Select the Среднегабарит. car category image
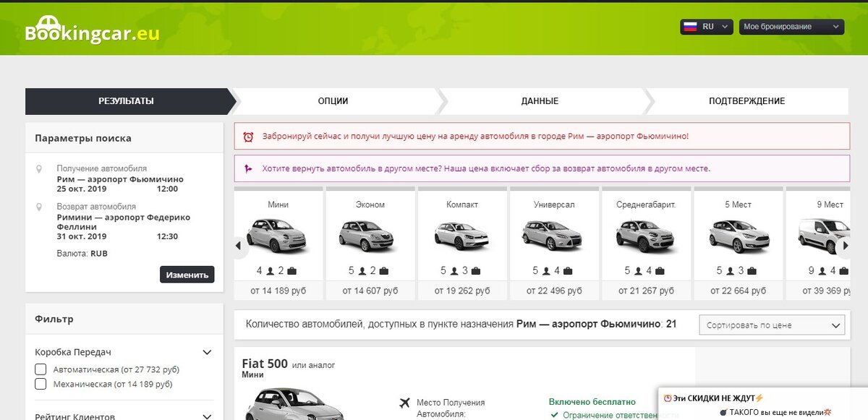This screenshot has width=868, height=420. 645,236
